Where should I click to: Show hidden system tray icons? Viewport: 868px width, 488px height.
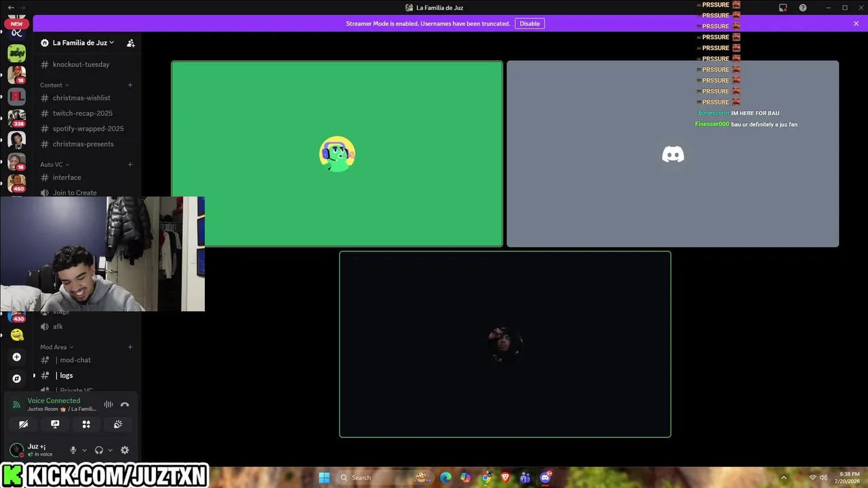point(783,478)
